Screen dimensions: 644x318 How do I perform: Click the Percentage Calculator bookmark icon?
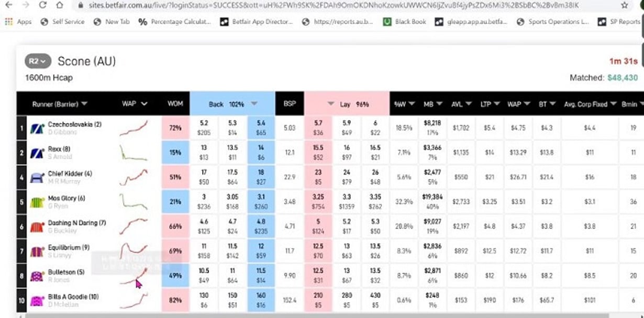point(141,22)
